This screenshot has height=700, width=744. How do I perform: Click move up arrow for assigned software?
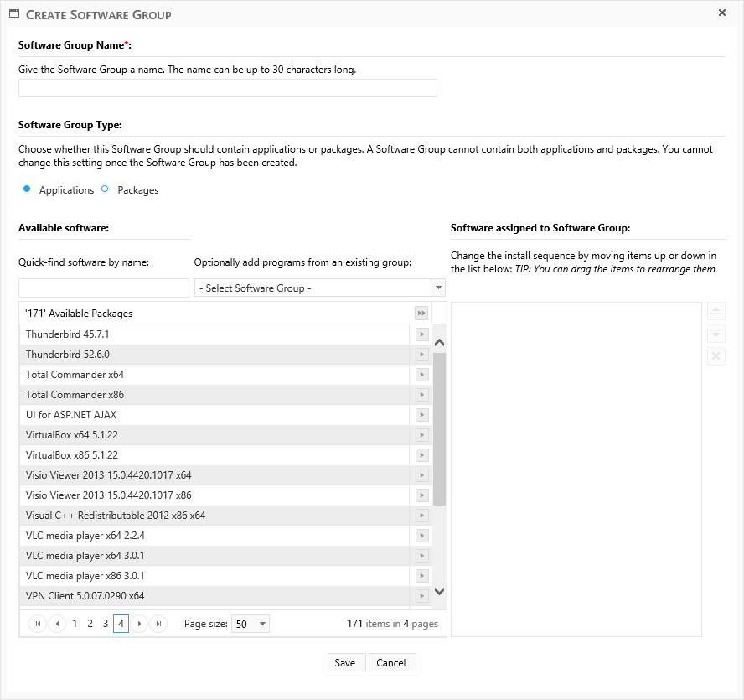pyautogui.click(x=716, y=311)
